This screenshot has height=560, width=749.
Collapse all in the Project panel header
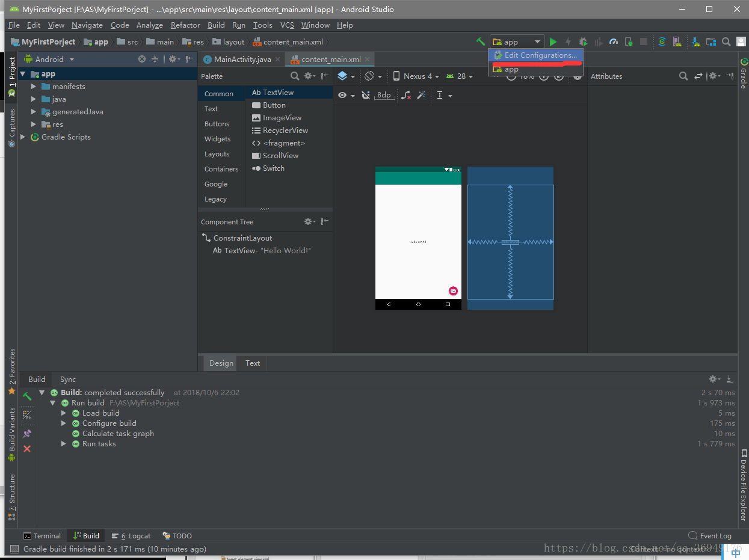pos(155,59)
